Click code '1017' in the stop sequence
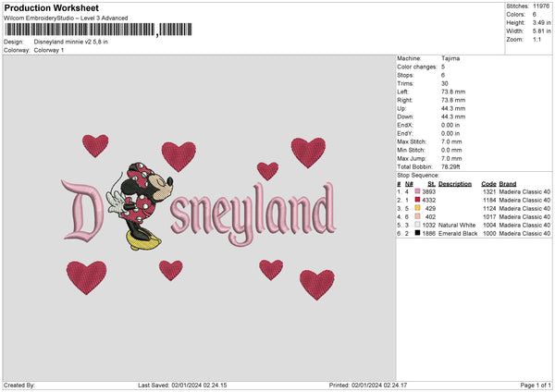Image resolution: width=555 pixels, height=392 pixels. point(489,217)
